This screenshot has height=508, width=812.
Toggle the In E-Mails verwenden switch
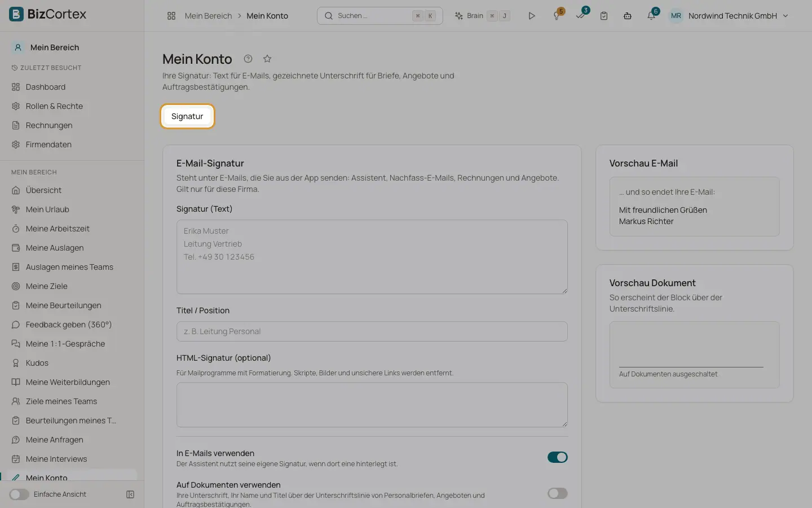pos(557,457)
